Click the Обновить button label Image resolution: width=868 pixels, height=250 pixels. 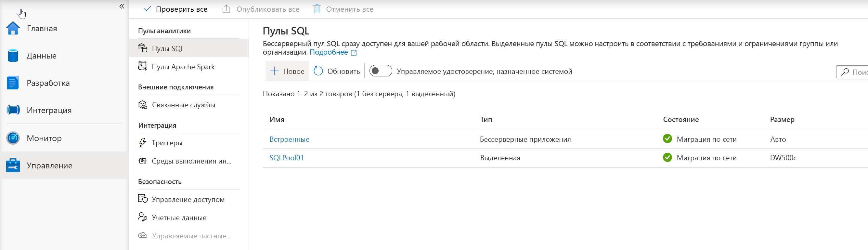pyautogui.click(x=343, y=72)
